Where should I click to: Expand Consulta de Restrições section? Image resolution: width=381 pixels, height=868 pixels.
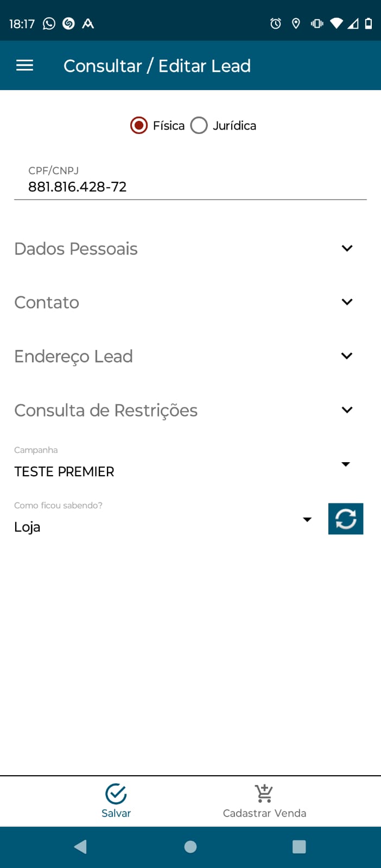347,410
